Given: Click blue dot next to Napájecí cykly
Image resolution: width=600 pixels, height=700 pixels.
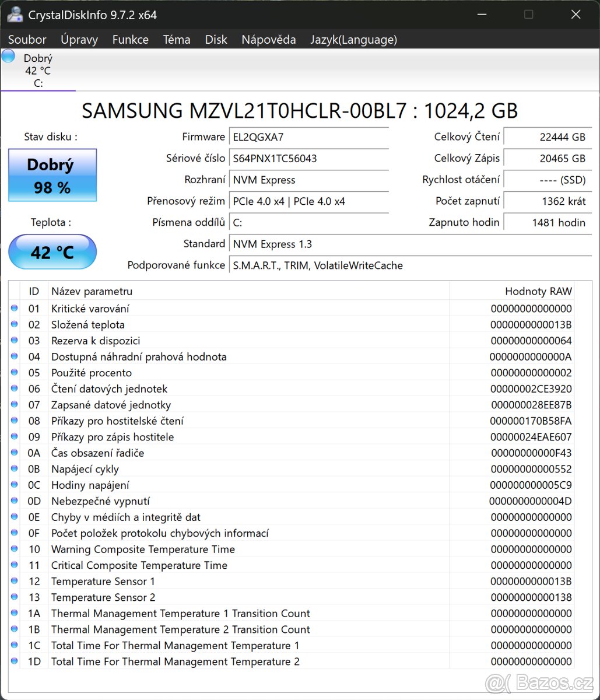Looking at the screenshot, I should click(x=14, y=469).
